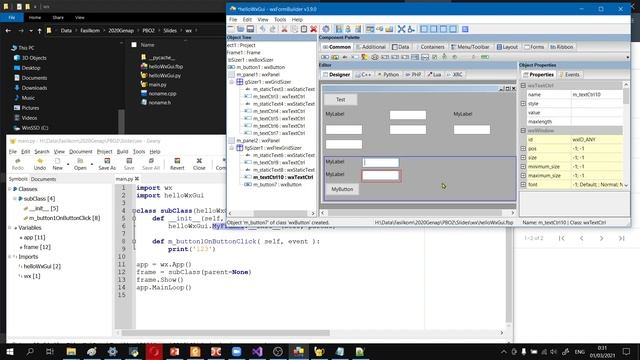Click red-outlined text field in designer
Viewport: 640px width, 360px height.
[x=380, y=176]
